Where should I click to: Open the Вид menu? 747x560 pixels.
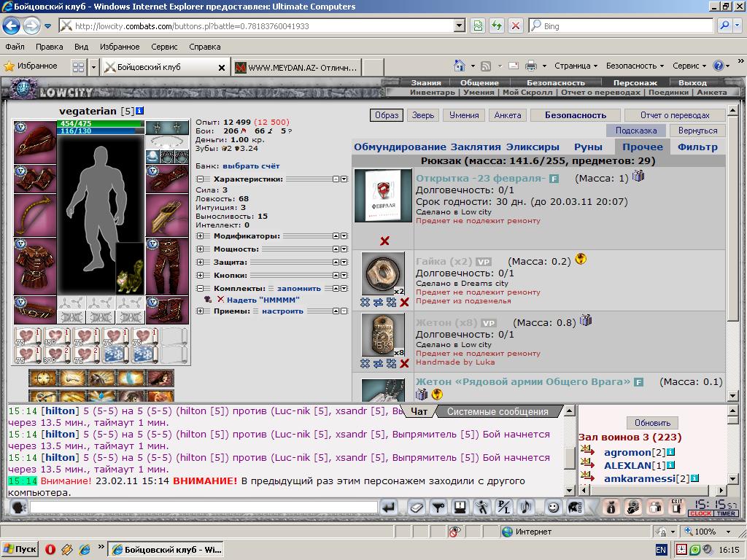click(x=82, y=47)
